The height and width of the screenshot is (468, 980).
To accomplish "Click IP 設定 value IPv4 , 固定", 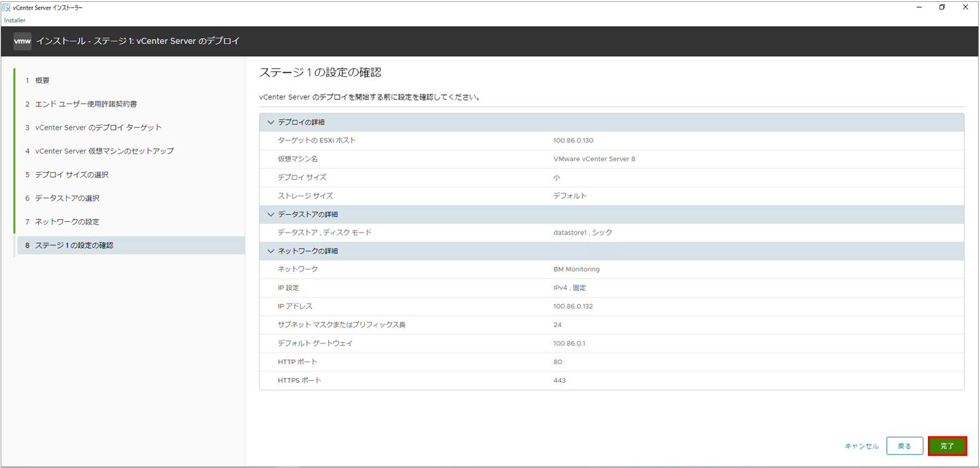I will (x=570, y=288).
